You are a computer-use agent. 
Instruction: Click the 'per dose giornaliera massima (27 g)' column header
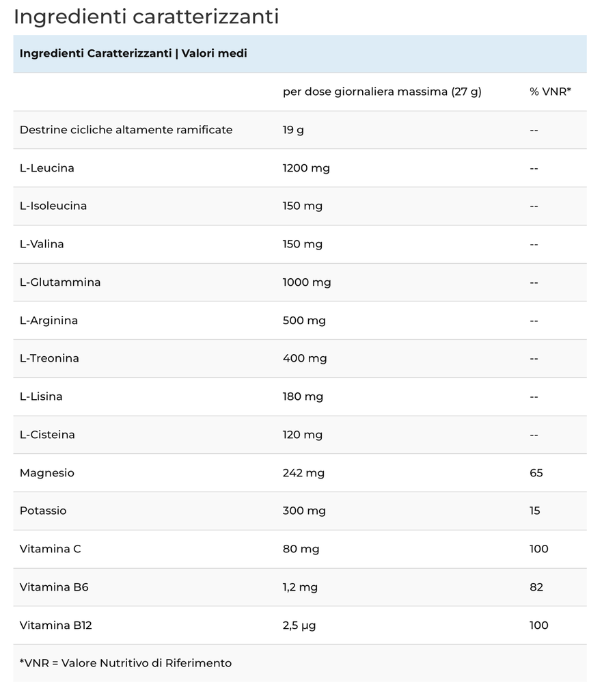(x=382, y=92)
